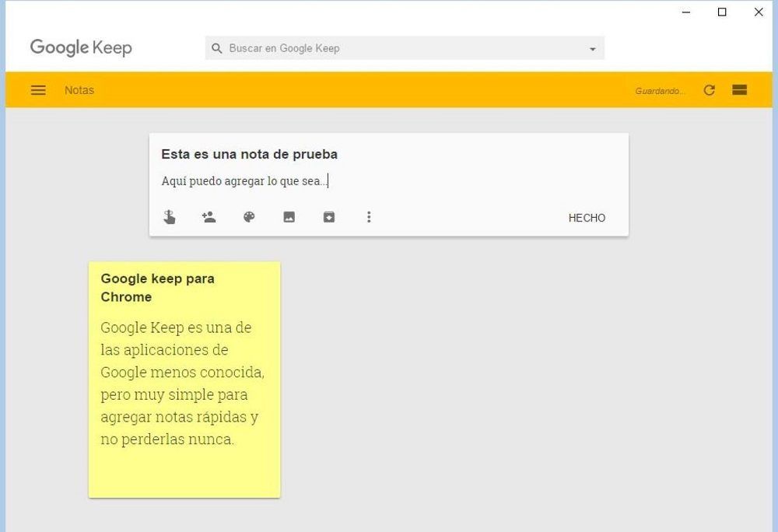Edit the title 'Esta es una nota de prueba'
Viewport: 778px width, 532px height.
pyautogui.click(x=249, y=154)
